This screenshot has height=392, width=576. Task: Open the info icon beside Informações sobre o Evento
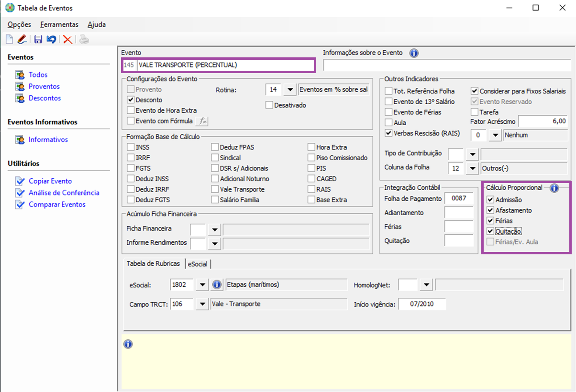click(x=414, y=53)
